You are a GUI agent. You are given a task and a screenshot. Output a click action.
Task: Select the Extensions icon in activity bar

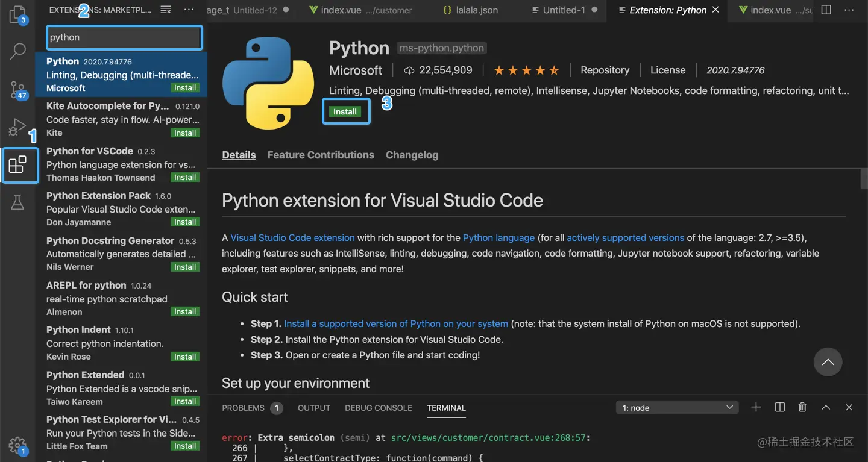18,164
